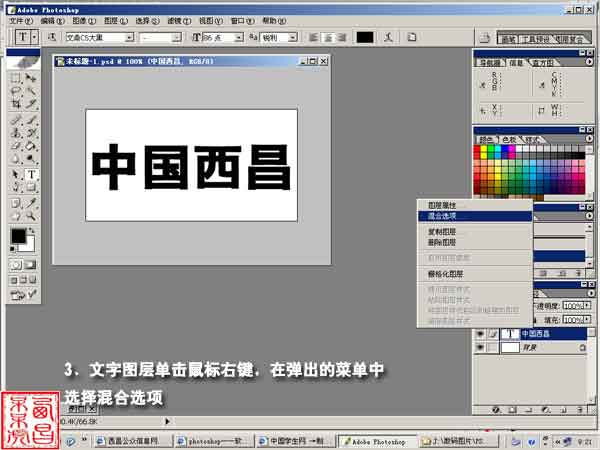
Task: Switch to Standard editing mode
Action: pyautogui.click(x=16, y=265)
